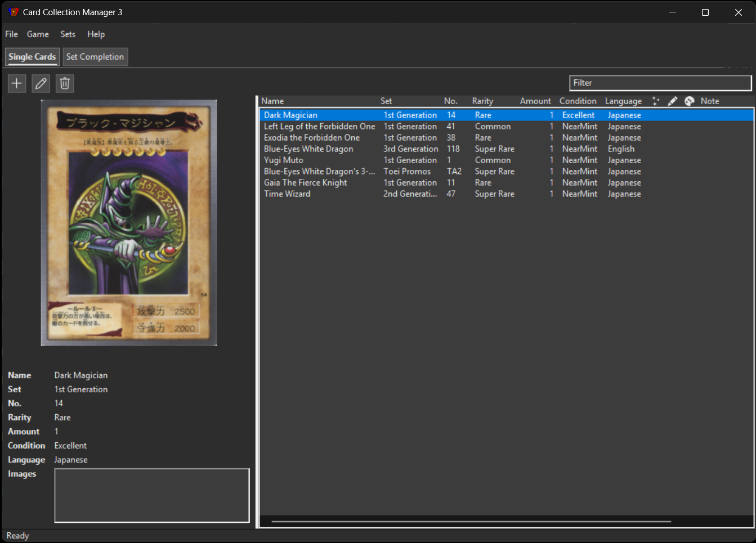Viewport: 756px width, 543px height.
Task: Click the English language cell
Action: pos(621,149)
